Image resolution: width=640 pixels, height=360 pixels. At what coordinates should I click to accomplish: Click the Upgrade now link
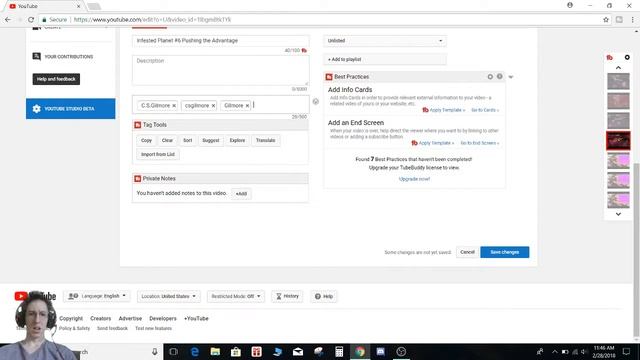point(414,179)
